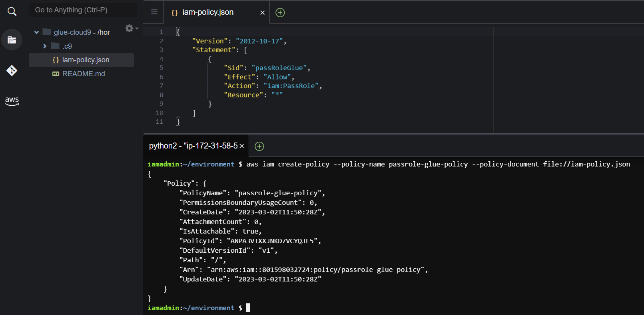Screen dimensions: 644x315
Task: Click line number 1 in the editor gutter
Action: pyautogui.click(x=161, y=32)
